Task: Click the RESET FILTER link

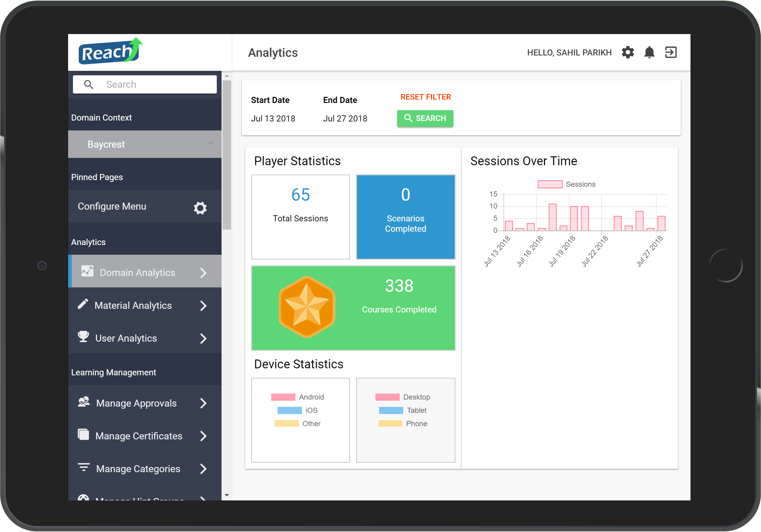Action: [425, 97]
